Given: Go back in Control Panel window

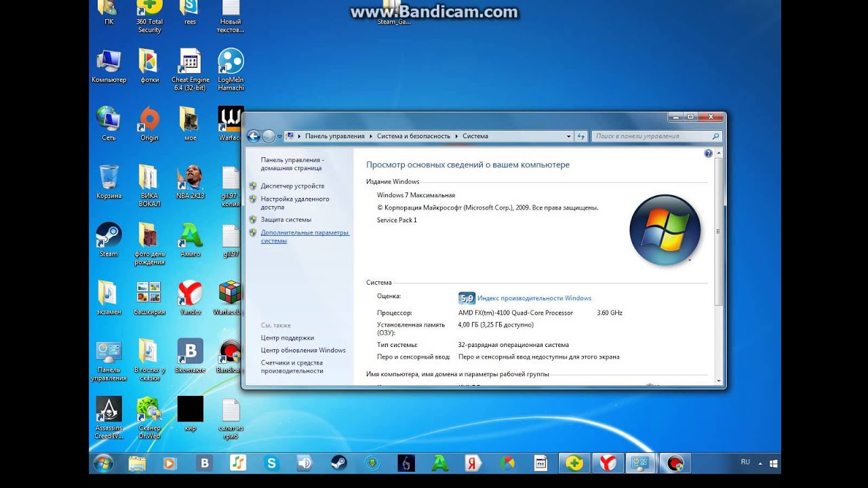Looking at the screenshot, I should (x=254, y=136).
